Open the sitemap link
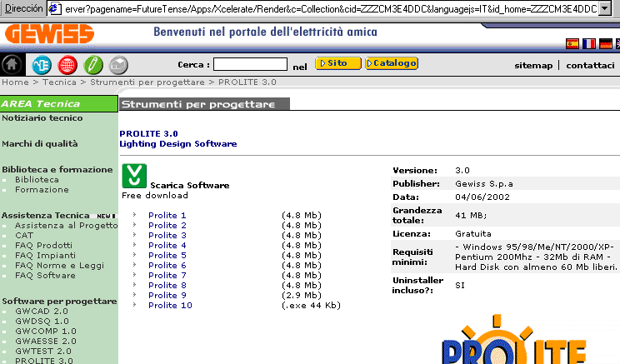620x364 pixels. 533,66
